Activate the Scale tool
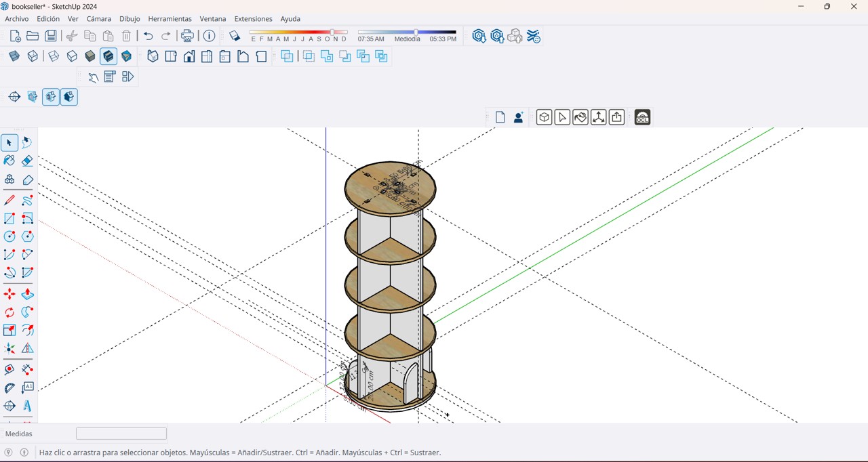The height and width of the screenshot is (462, 868). 9,331
